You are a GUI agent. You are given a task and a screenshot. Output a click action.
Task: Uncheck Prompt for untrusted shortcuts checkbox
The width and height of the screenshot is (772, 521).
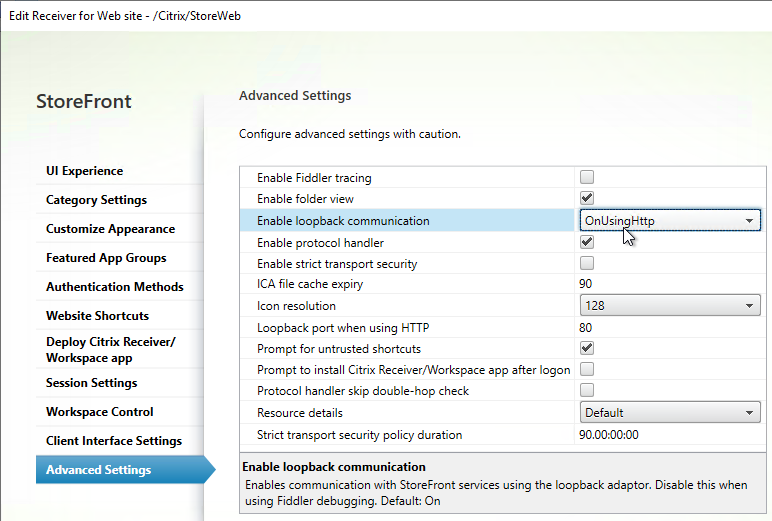(x=586, y=348)
